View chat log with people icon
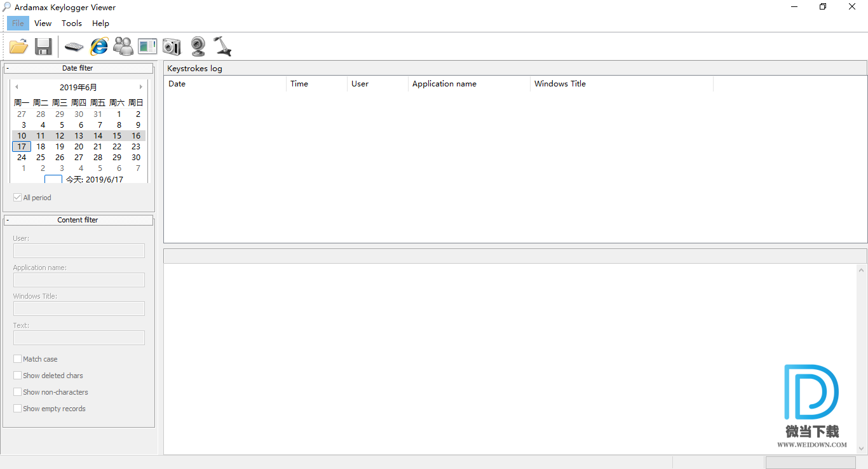 [x=123, y=46]
